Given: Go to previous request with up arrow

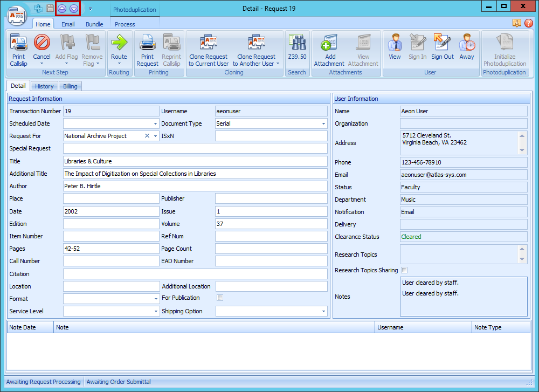Looking at the screenshot, I should click(x=62, y=9).
